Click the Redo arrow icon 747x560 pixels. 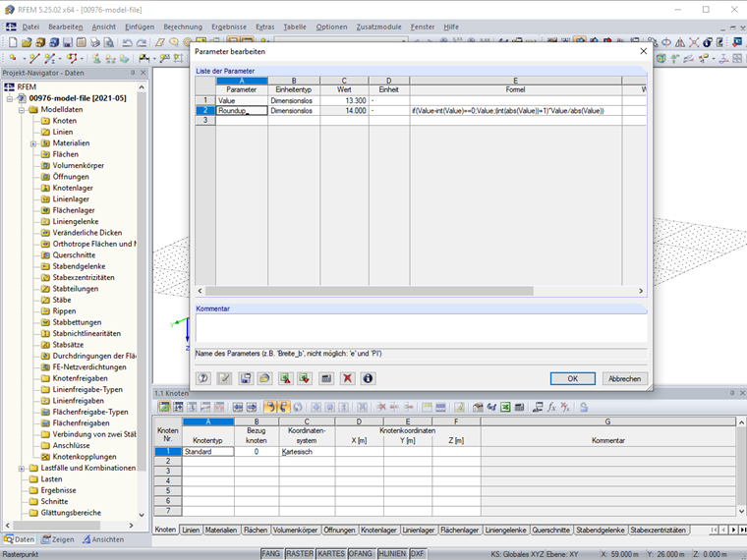(142, 42)
